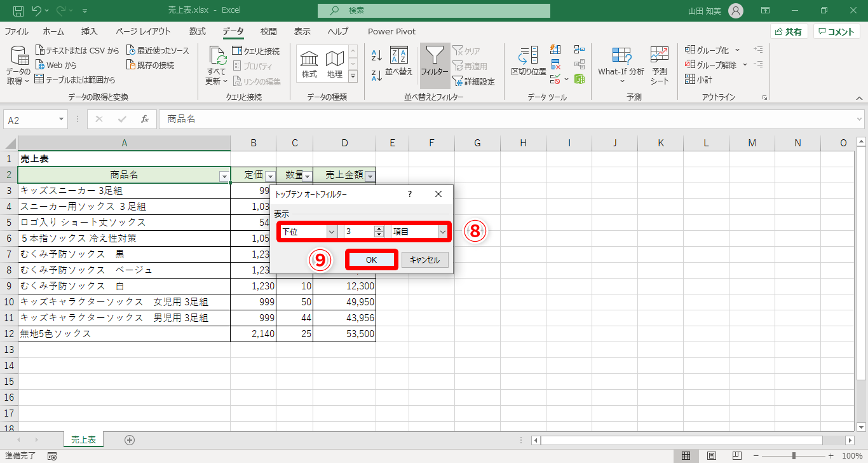Click Manage Data Model green icon

click(x=579, y=79)
